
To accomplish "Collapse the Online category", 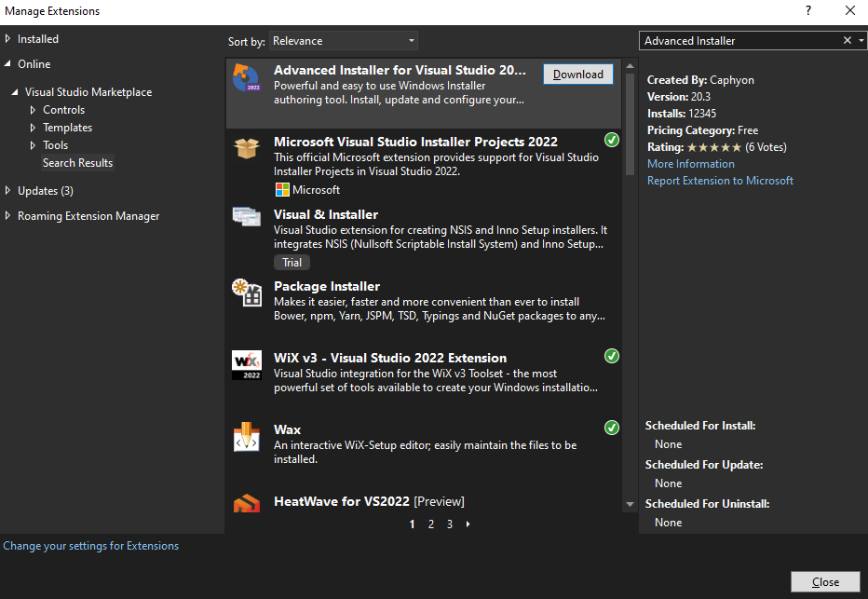I will tap(7, 63).
